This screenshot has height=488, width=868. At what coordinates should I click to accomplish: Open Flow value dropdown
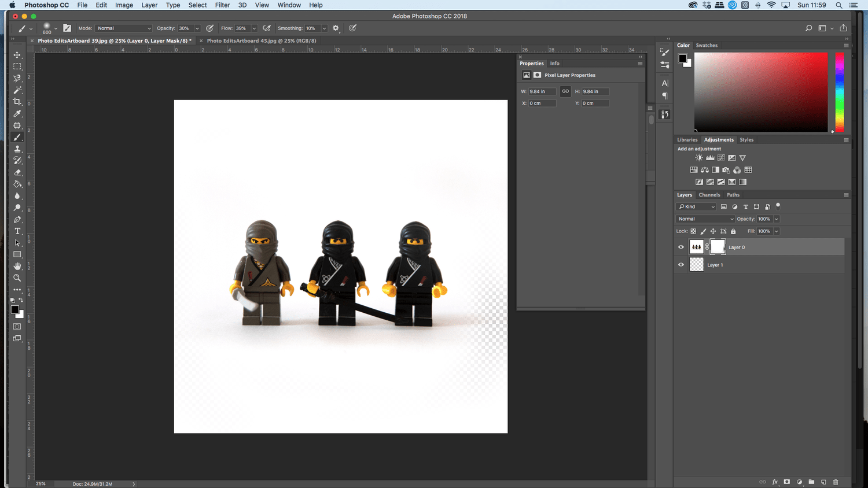[254, 28]
